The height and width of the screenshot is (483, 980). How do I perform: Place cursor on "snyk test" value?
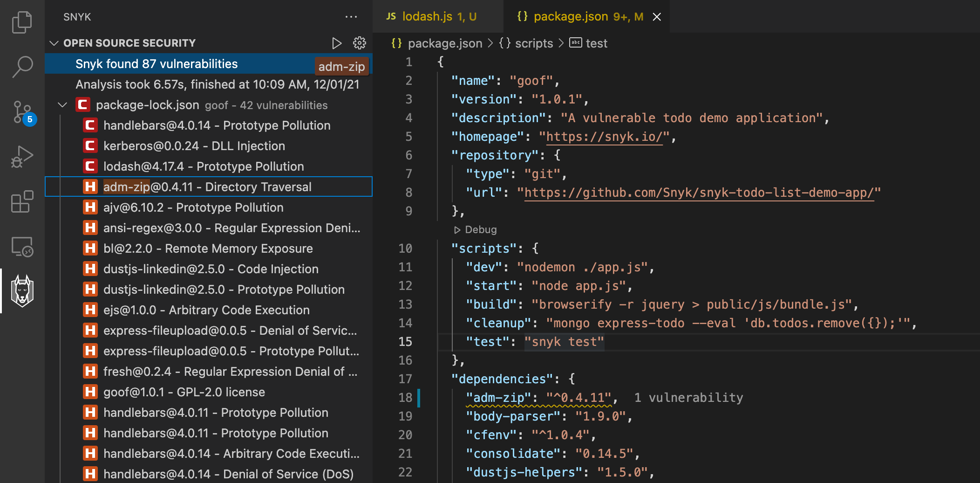(564, 342)
